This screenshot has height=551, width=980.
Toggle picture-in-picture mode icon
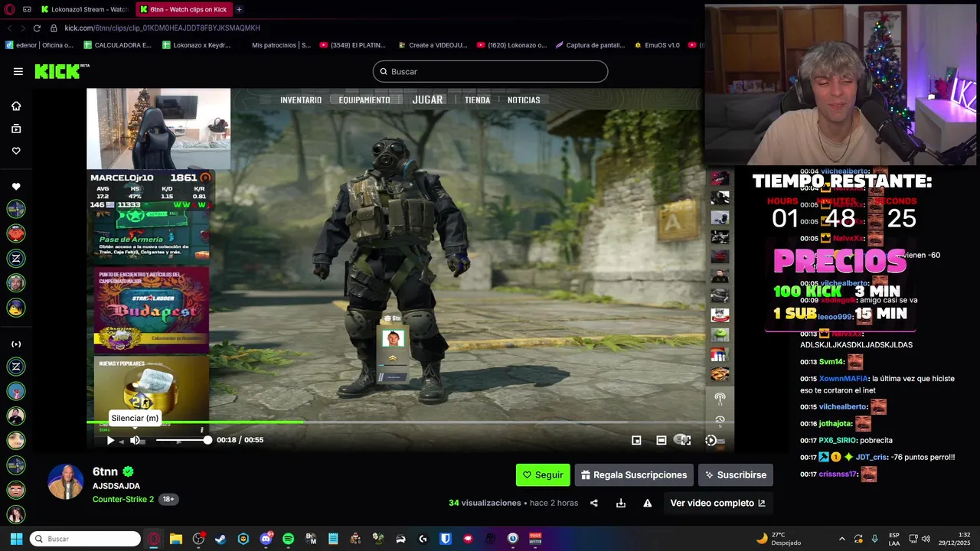pos(636,440)
